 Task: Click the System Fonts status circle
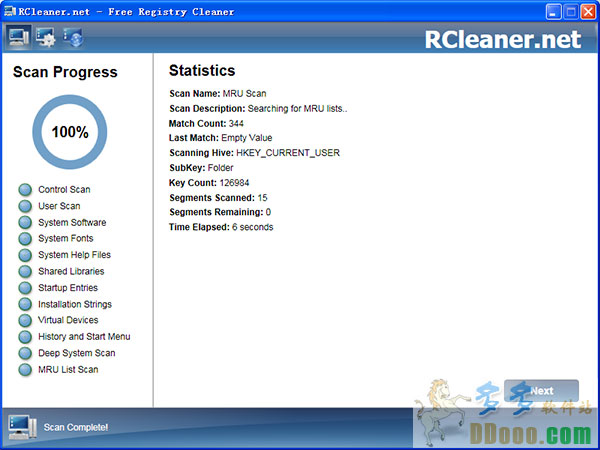point(25,238)
